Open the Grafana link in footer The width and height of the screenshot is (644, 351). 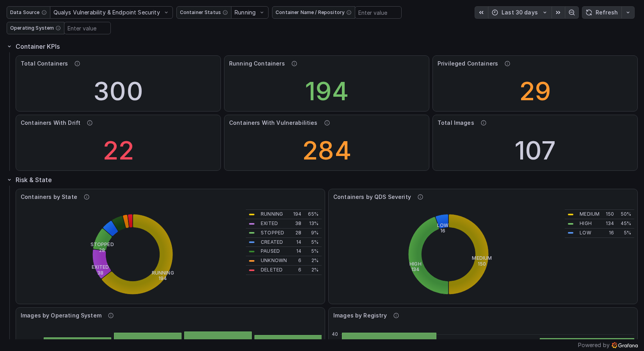(x=625, y=345)
